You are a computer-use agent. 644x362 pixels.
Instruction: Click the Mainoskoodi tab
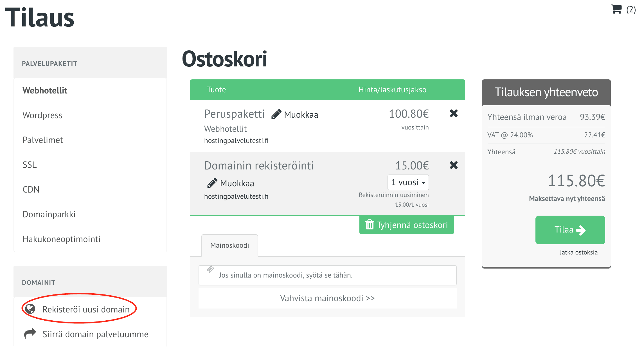229,245
